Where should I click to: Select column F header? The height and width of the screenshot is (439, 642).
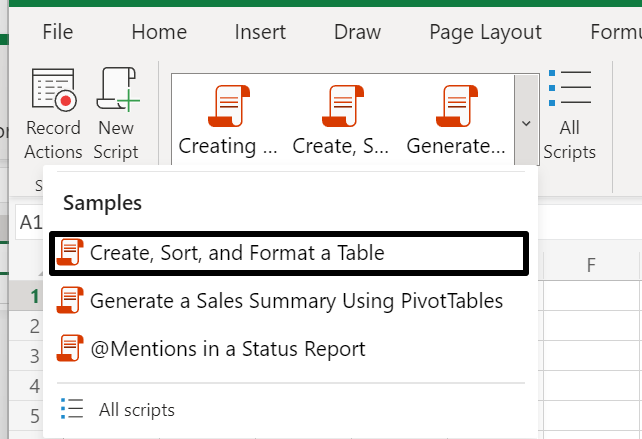(591, 265)
